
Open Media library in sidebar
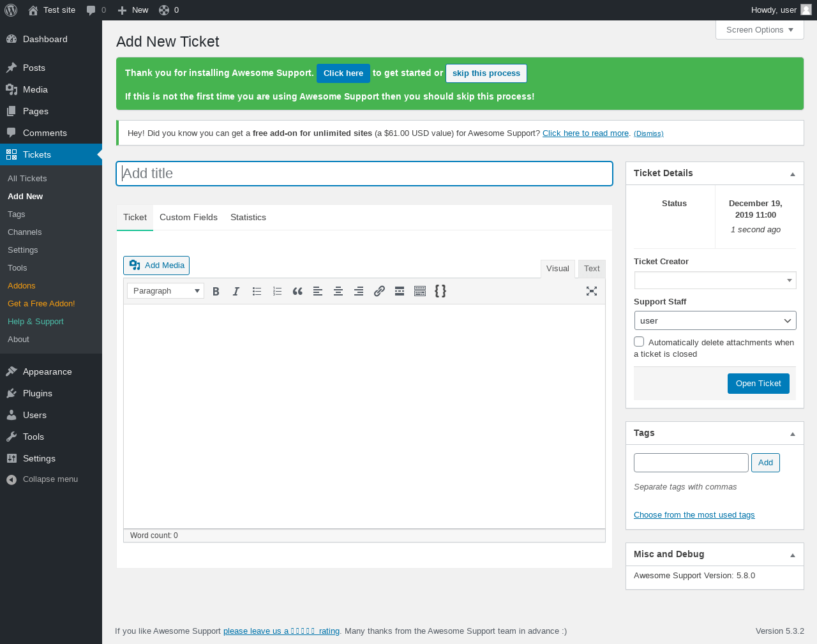pyautogui.click(x=51, y=89)
